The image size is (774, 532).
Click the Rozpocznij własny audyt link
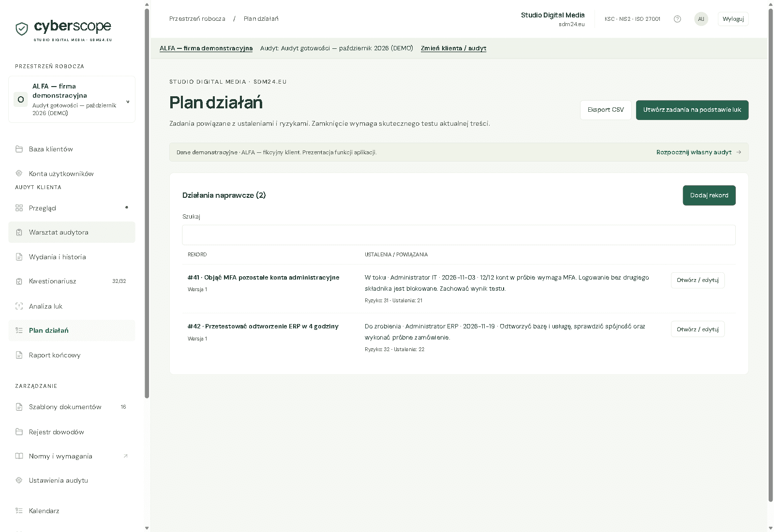pyautogui.click(x=699, y=152)
